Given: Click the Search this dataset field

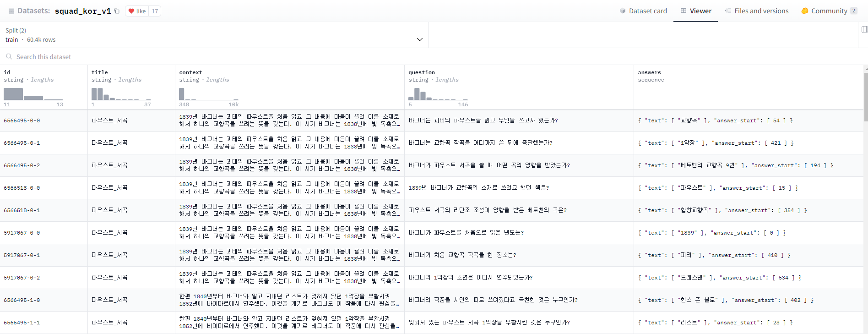Looking at the screenshot, I should (434, 57).
